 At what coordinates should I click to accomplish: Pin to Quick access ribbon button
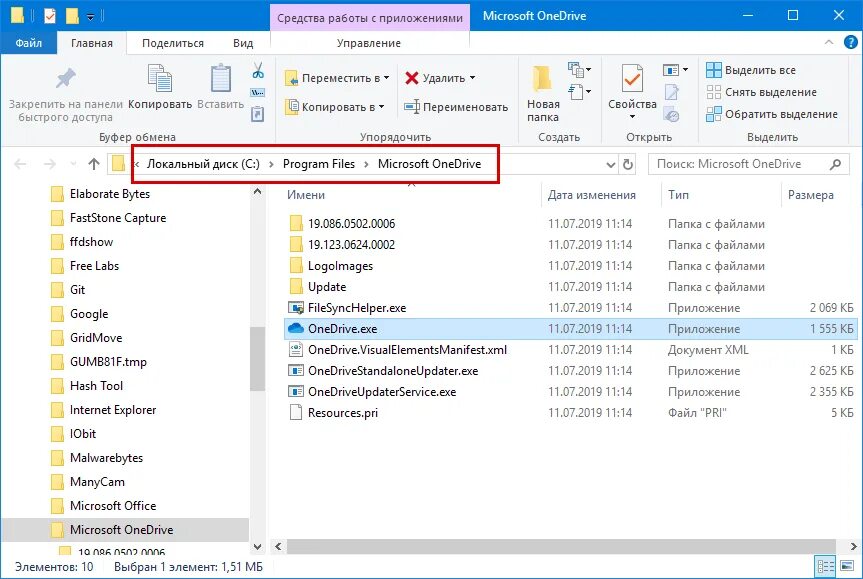pyautogui.click(x=65, y=94)
